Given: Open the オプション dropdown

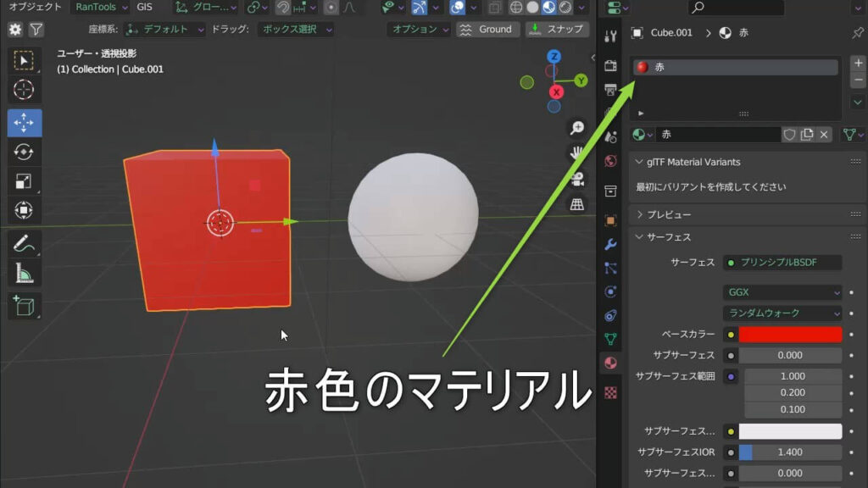Looking at the screenshot, I should tap(420, 30).
